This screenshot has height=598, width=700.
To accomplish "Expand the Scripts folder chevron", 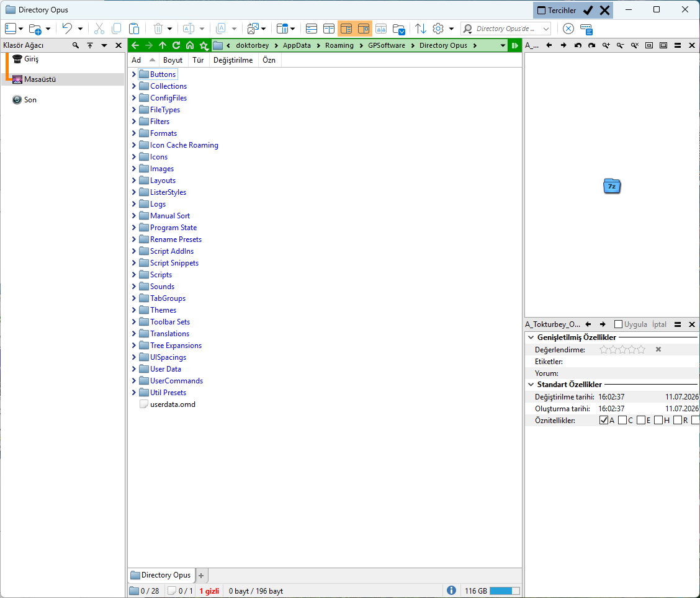I will [x=133, y=274].
